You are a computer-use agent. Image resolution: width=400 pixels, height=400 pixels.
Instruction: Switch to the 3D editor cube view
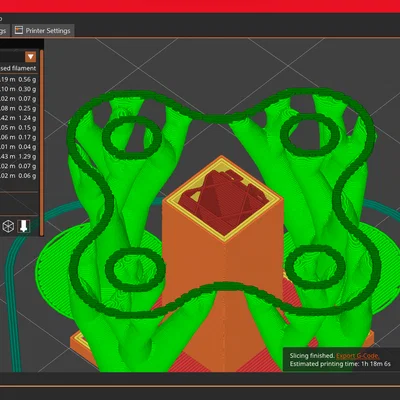click(x=8, y=226)
